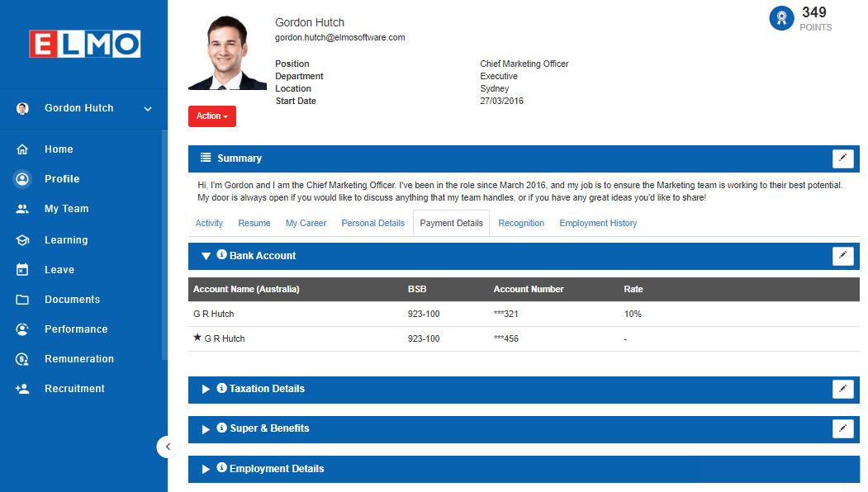Click the Bank Account edit pencil
Image resolution: width=868 pixels, height=492 pixels.
(842, 256)
